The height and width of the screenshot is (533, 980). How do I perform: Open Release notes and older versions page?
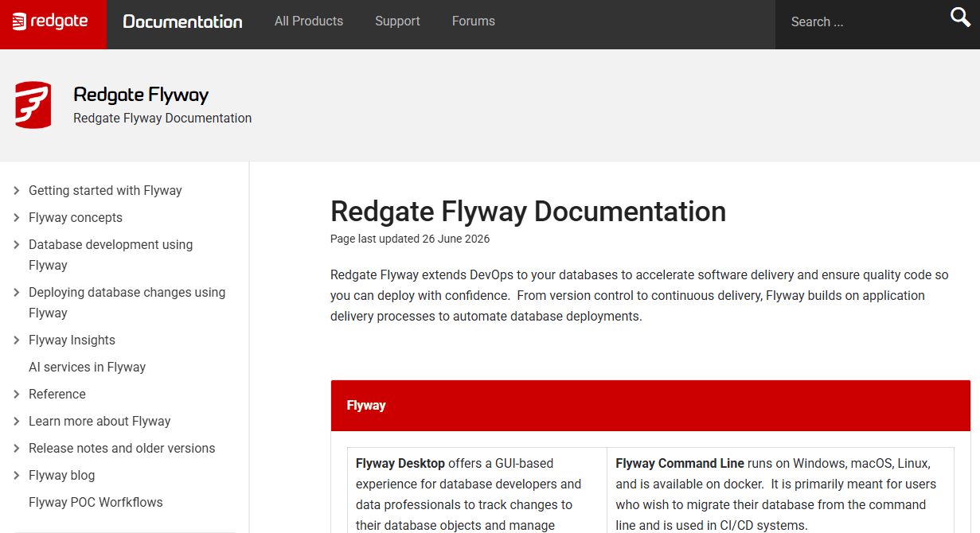click(122, 449)
